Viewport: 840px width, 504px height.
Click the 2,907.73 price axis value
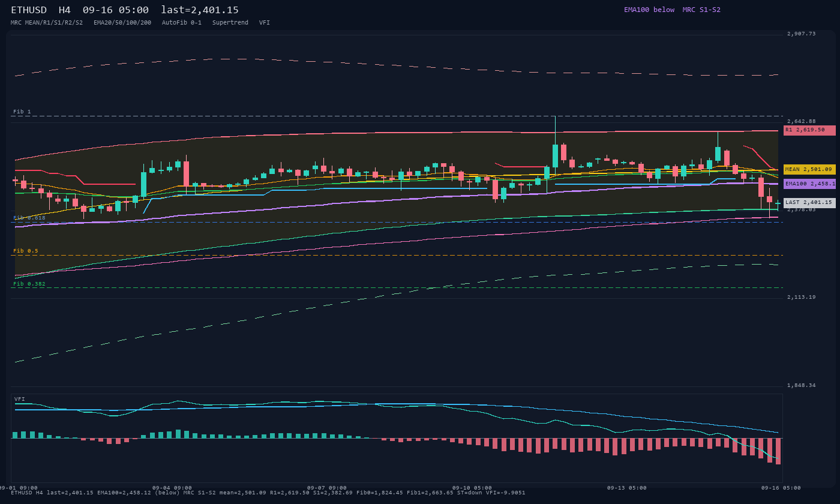click(x=802, y=34)
